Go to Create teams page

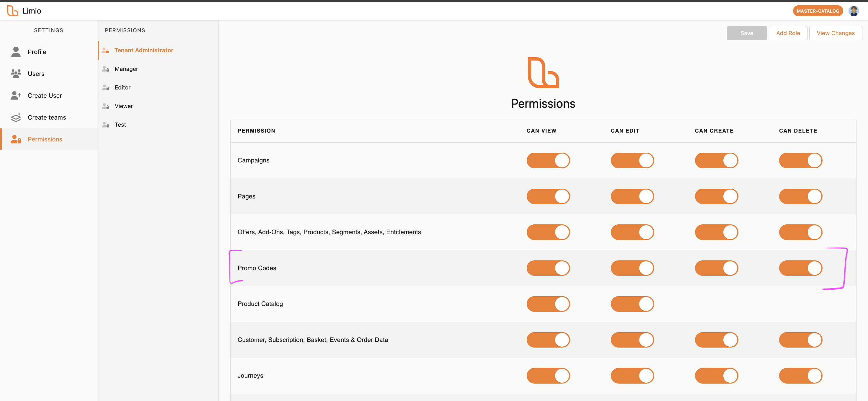click(49, 117)
